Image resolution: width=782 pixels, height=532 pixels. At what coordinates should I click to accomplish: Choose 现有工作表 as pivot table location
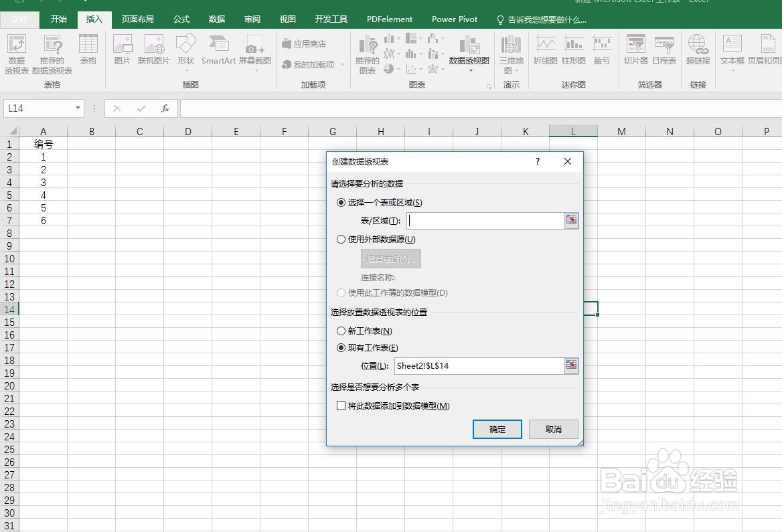(x=341, y=348)
